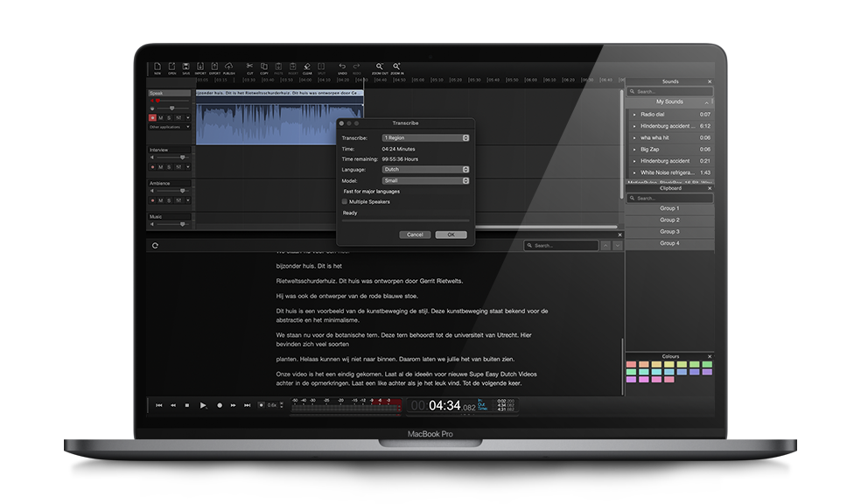This screenshot has width=861, height=504.
Task: Enable the Multiple Speakers checkbox
Action: coord(345,202)
